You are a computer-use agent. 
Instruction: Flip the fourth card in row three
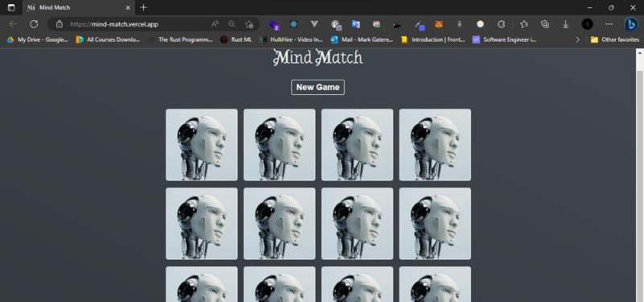tap(435, 284)
